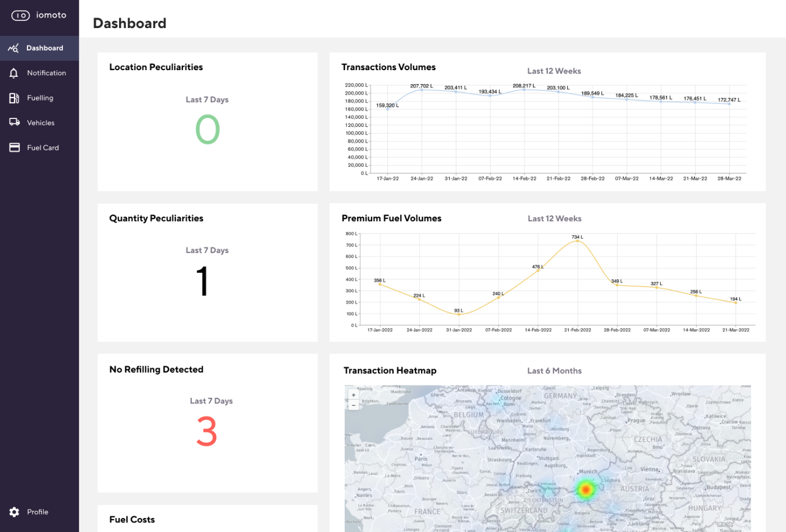This screenshot has height=532, width=786.
Task: Click the 189,549 L data point label
Action: tap(592, 93)
